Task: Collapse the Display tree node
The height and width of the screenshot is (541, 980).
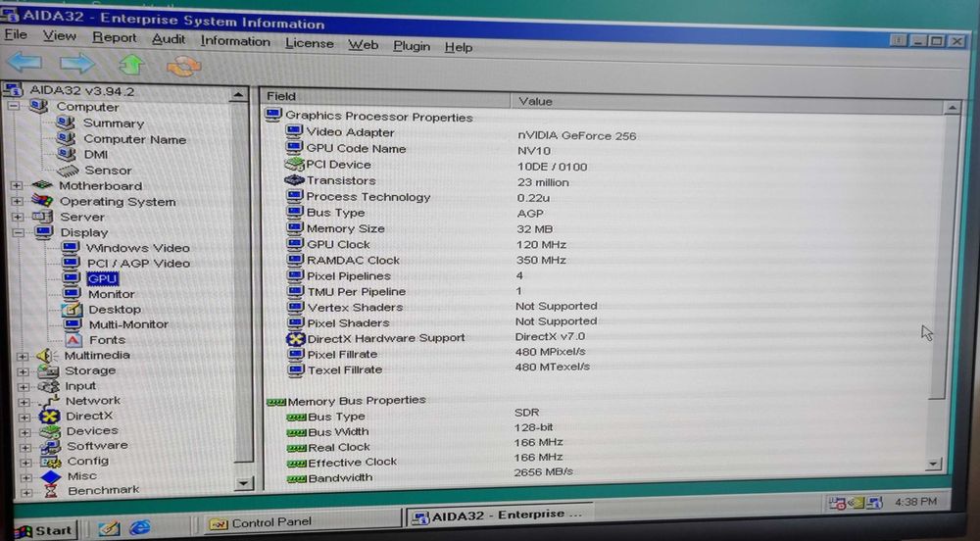Action: point(18,232)
